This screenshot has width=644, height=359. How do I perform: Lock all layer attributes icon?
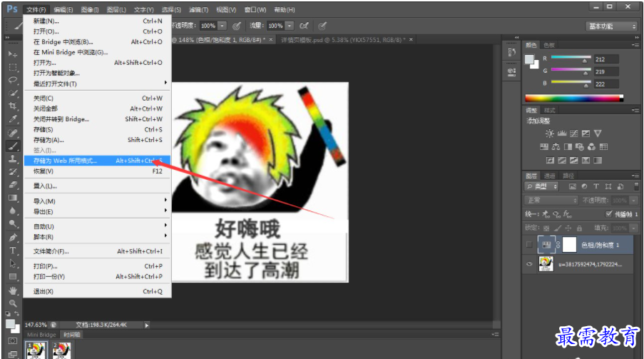(x=579, y=228)
